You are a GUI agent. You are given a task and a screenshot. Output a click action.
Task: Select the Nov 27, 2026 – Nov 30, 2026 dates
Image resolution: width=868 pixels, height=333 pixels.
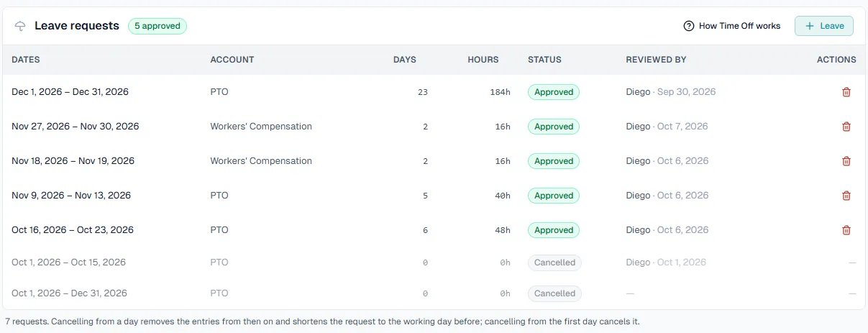76,127
